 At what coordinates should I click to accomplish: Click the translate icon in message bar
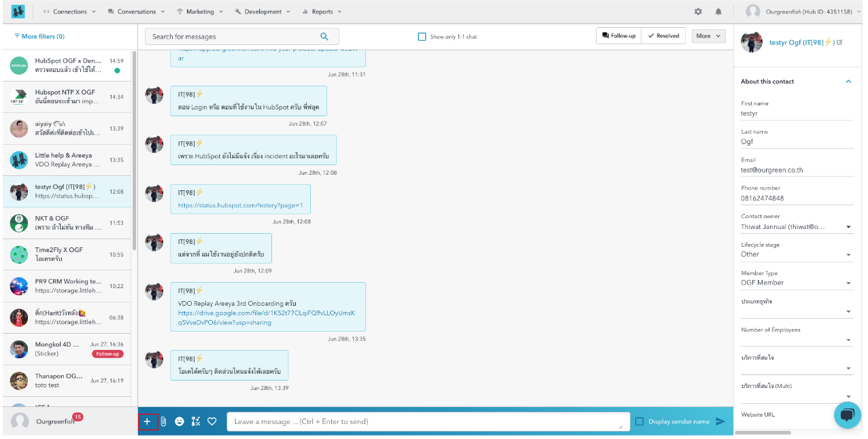coord(196,421)
